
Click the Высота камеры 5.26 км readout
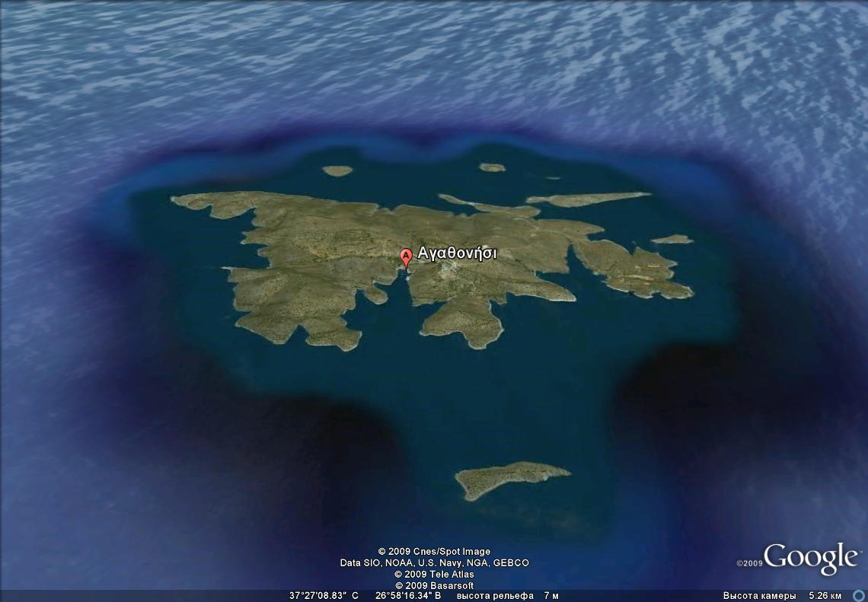[x=781, y=595]
